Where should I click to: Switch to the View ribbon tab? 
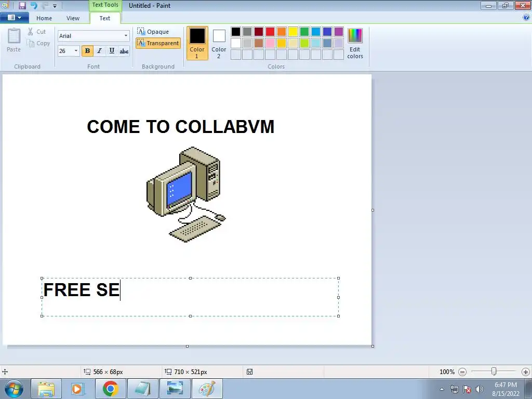click(x=73, y=18)
